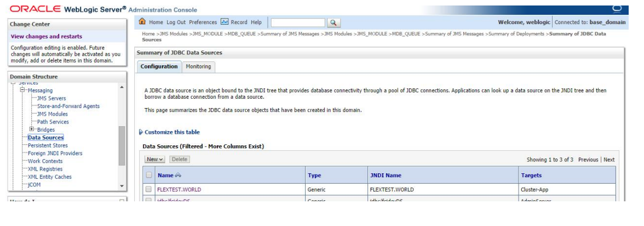Screen dimensions: 644x226
Task: Open Work Contexts tree item
Action: tap(45, 161)
